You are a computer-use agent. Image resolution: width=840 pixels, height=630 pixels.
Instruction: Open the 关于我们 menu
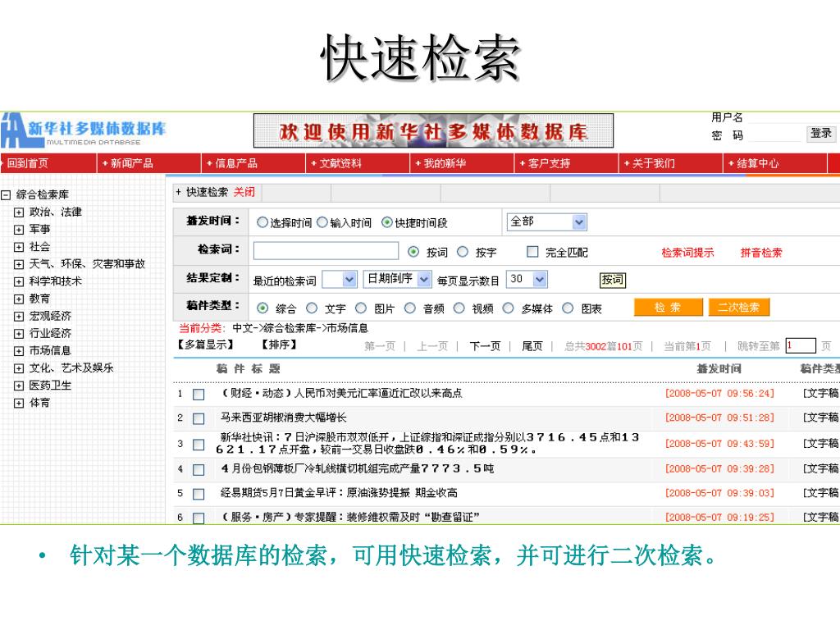654,163
